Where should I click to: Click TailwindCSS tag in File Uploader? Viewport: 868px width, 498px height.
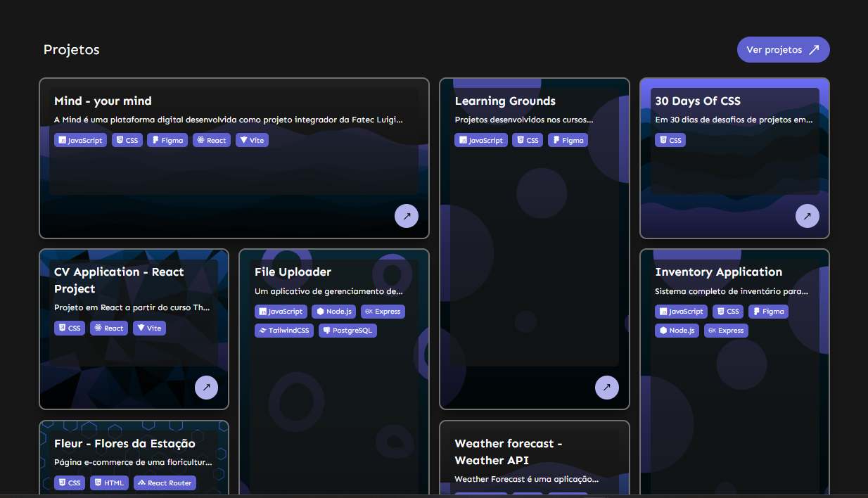pyautogui.click(x=284, y=330)
